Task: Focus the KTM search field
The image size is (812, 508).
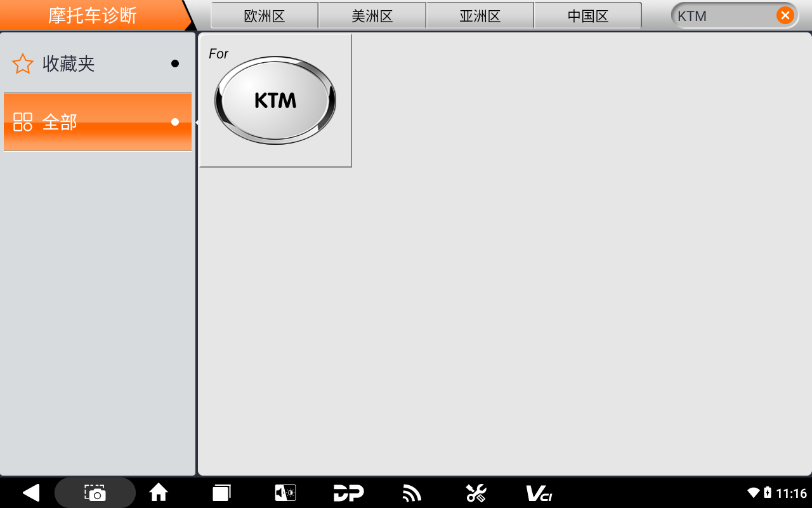Action: (x=735, y=16)
